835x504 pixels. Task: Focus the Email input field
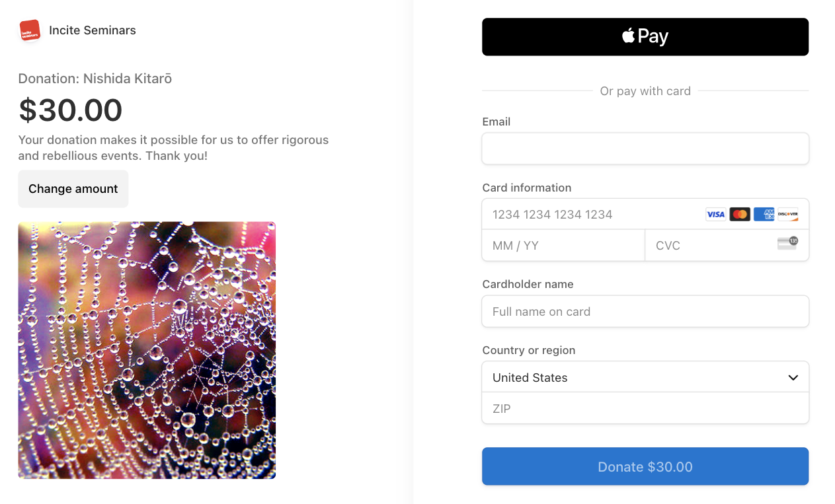point(645,149)
